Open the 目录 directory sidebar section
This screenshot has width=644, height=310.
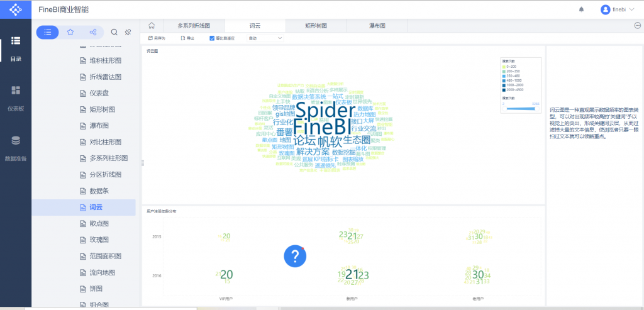(16, 48)
